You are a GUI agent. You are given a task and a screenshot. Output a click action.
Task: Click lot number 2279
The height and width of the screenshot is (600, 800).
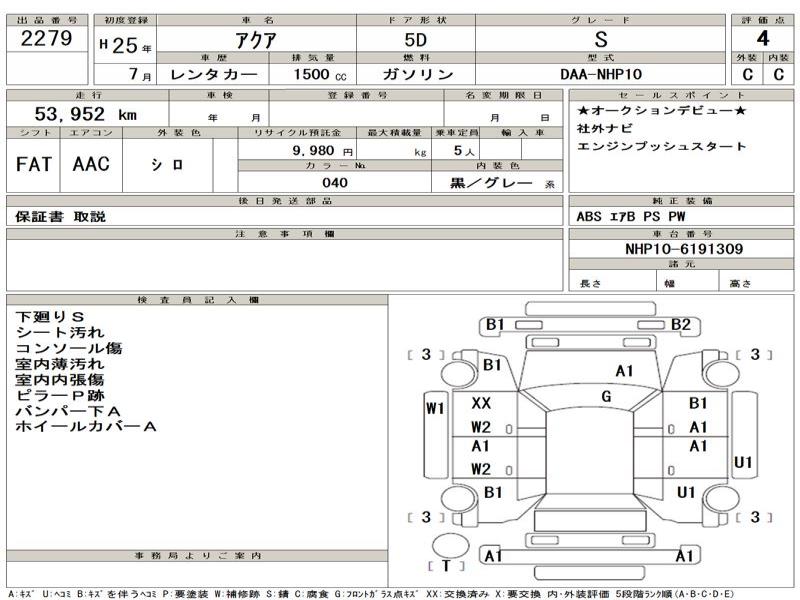point(46,40)
